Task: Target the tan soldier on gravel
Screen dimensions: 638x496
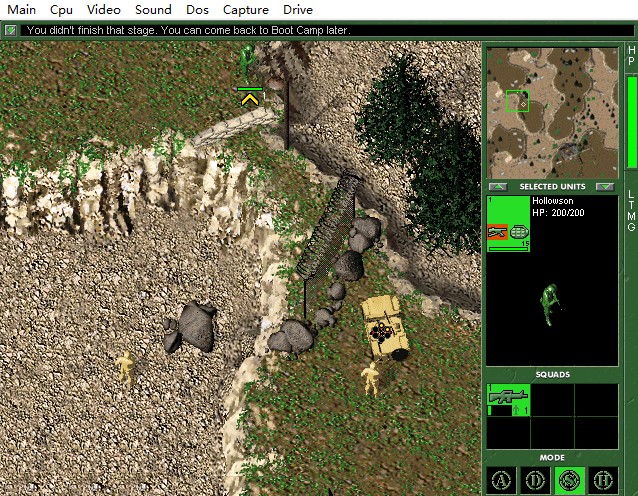Action: (x=125, y=368)
